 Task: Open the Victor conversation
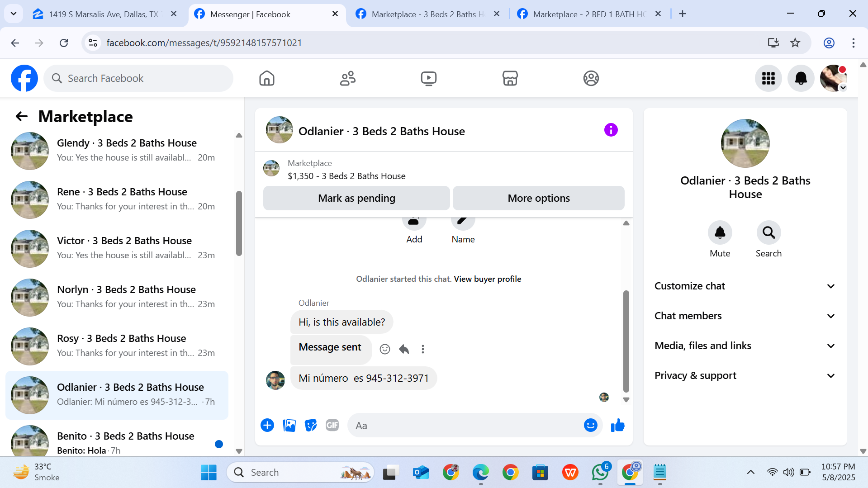point(117,248)
